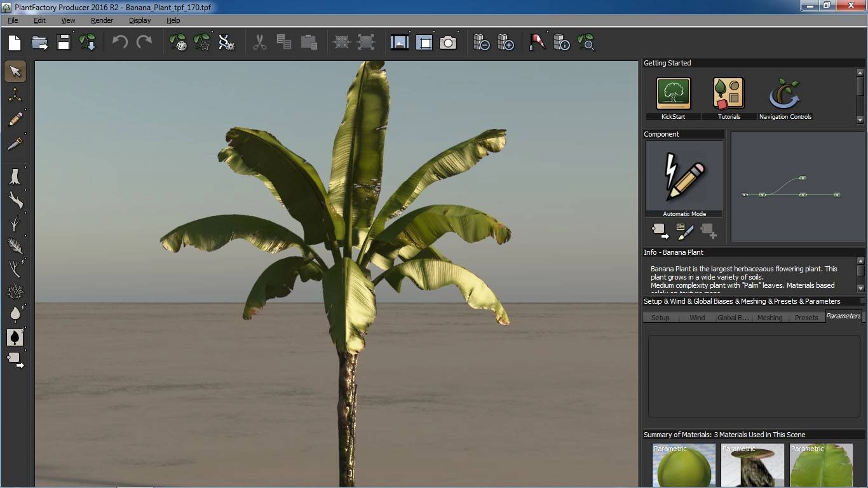The height and width of the screenshot is (488, 868).
Task: Click the paintbrush edit icon under Component
Action: (685, 231)
